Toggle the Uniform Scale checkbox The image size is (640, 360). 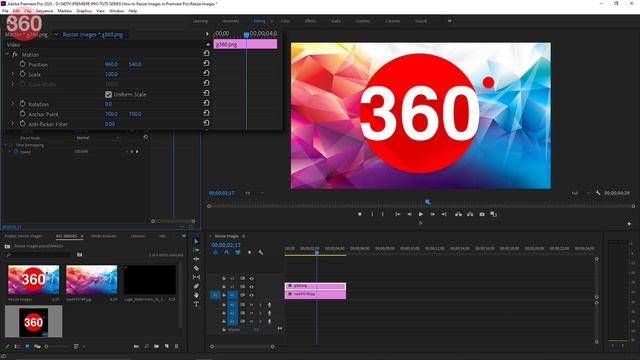click(108, 94)
